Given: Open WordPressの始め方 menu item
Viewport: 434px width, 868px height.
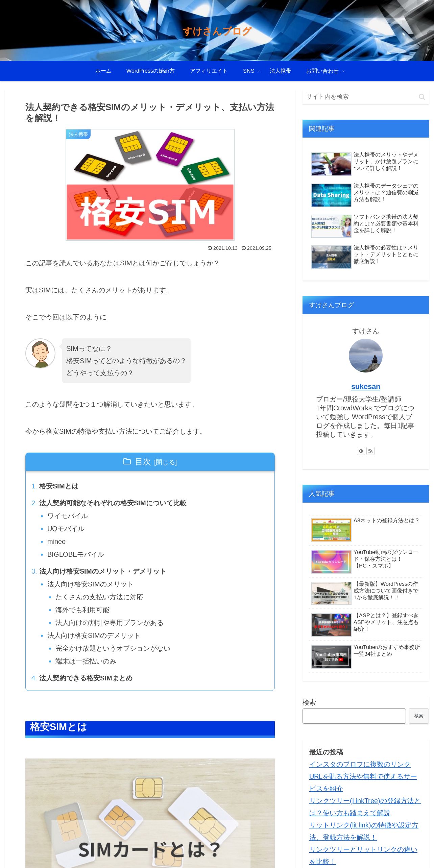Looking at the screenshot, I should pyautogui.click(x=150, y=71).
